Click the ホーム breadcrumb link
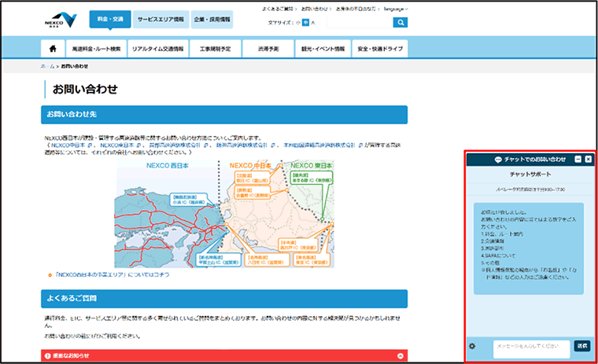598x364 pixels. click(x=48, y=66)
